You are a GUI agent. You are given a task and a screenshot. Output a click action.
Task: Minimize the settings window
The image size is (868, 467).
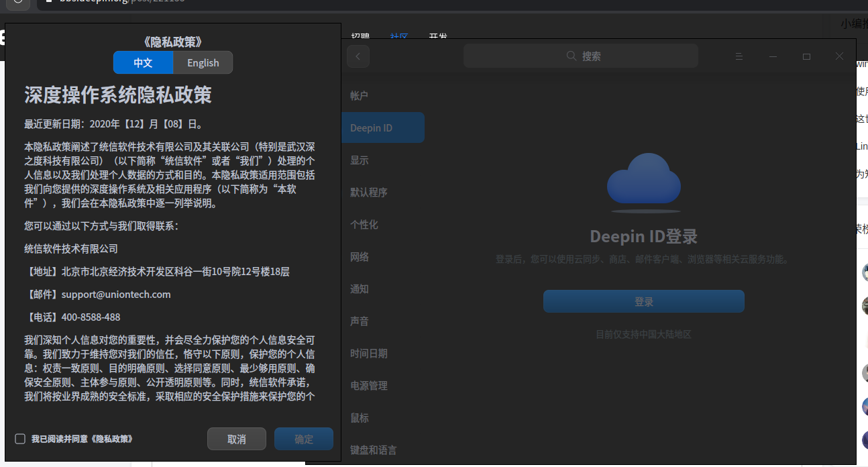773,57
